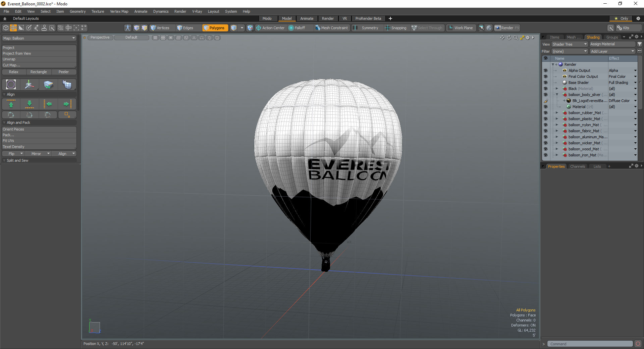644x349 pixels.
Task: Click the Perspective viewport type button
Action: click(100, 38)
